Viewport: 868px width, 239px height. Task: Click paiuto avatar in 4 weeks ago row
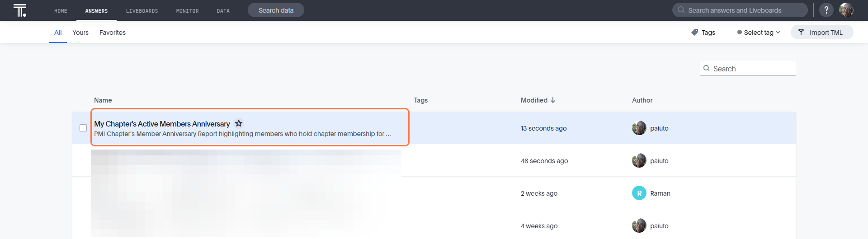tap(639, 226)
